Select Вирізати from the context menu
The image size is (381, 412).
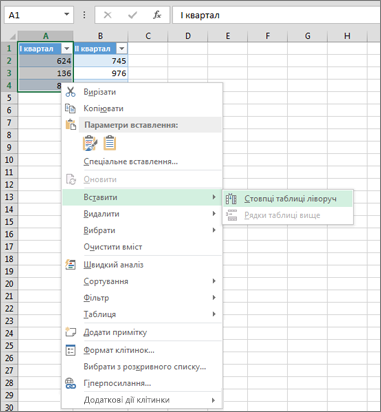pyautogui.click(x=142, y=92)
